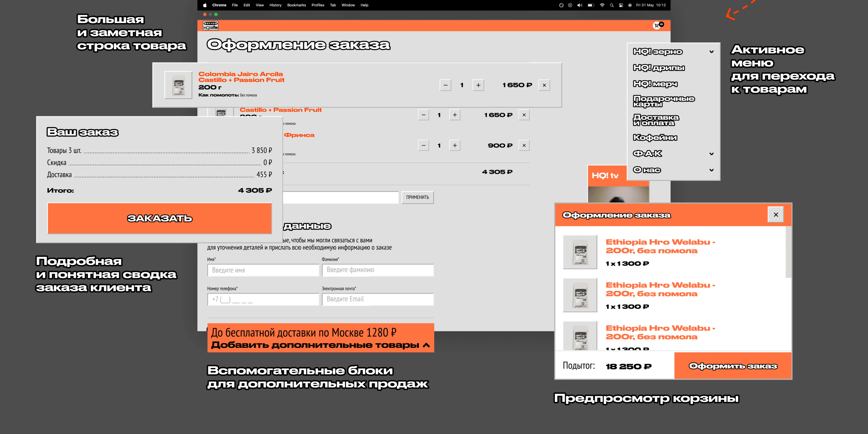This screenshot has width=868, height=434.
Task: Close the cart preview popup
Action: [x=776, y=215]
